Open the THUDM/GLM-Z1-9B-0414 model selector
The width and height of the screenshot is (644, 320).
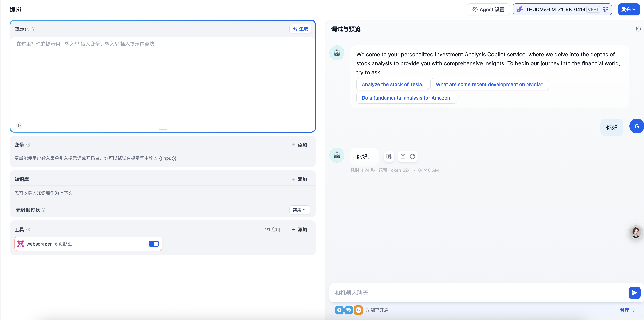[x=555, y=10]
